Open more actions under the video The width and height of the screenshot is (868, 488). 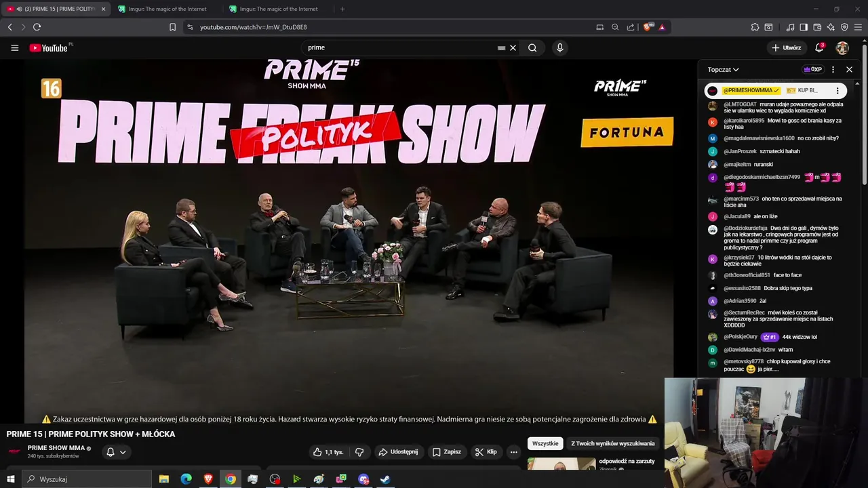tap(513, 452)
